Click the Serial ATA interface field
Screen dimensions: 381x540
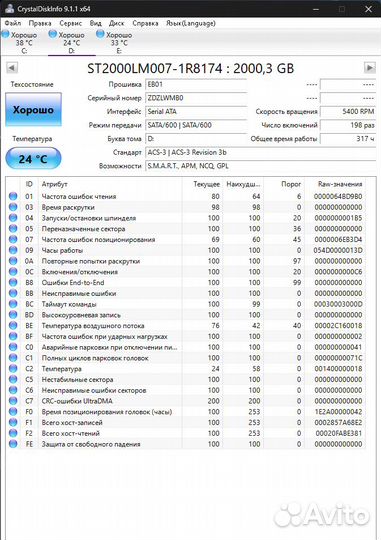tap(196, 111)
